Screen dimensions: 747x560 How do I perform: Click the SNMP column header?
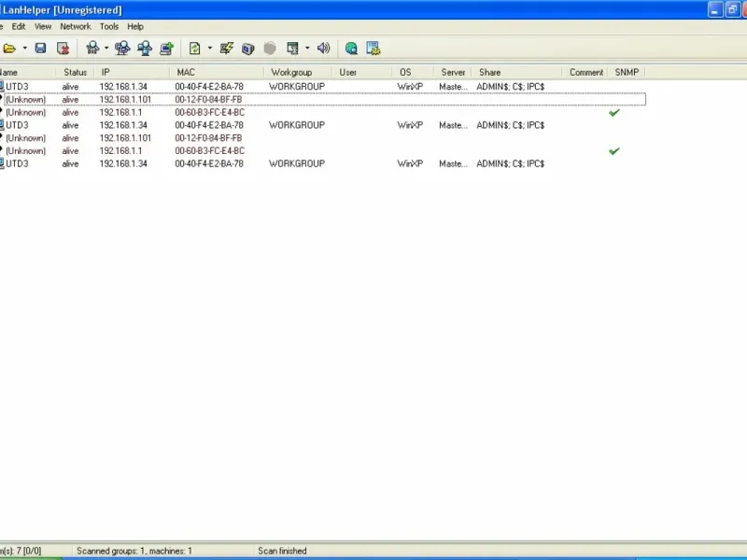point(627,73)
